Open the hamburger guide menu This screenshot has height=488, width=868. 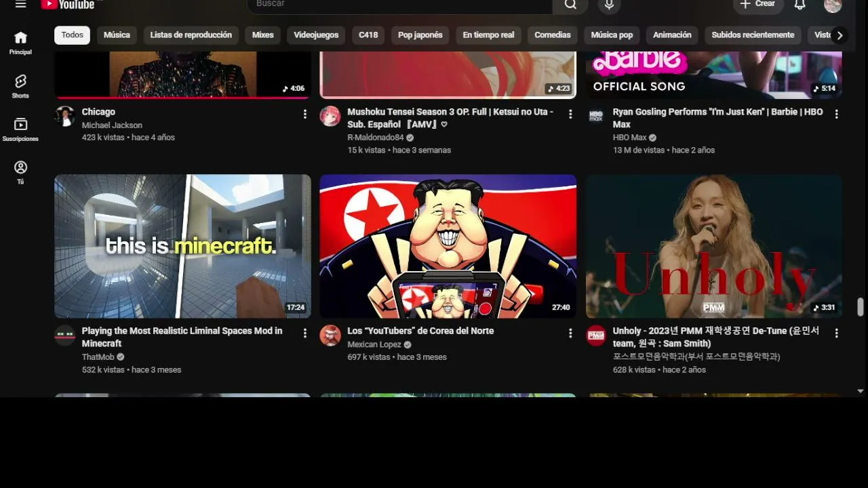click(20, 4)
